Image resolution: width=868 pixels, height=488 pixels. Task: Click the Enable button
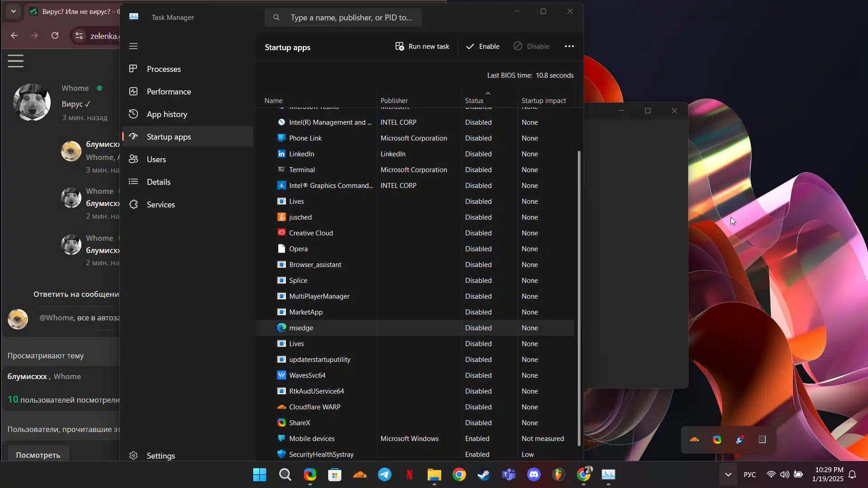[483, 46]
